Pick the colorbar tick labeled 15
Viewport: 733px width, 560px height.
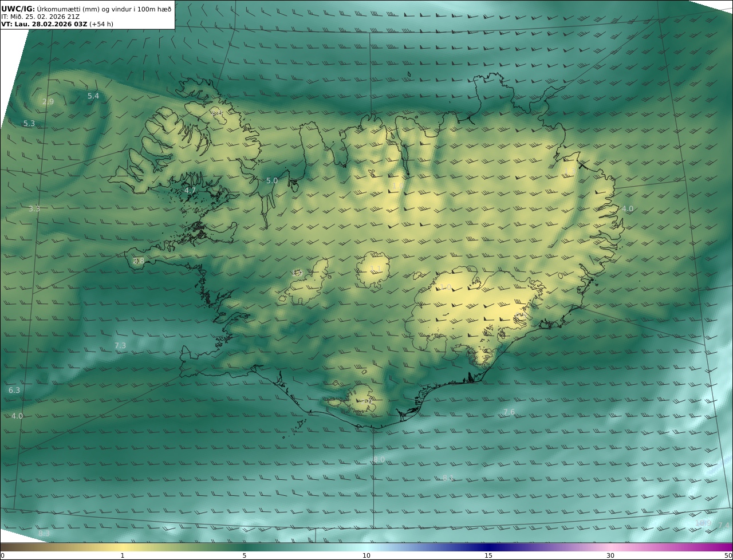[488, 555]
